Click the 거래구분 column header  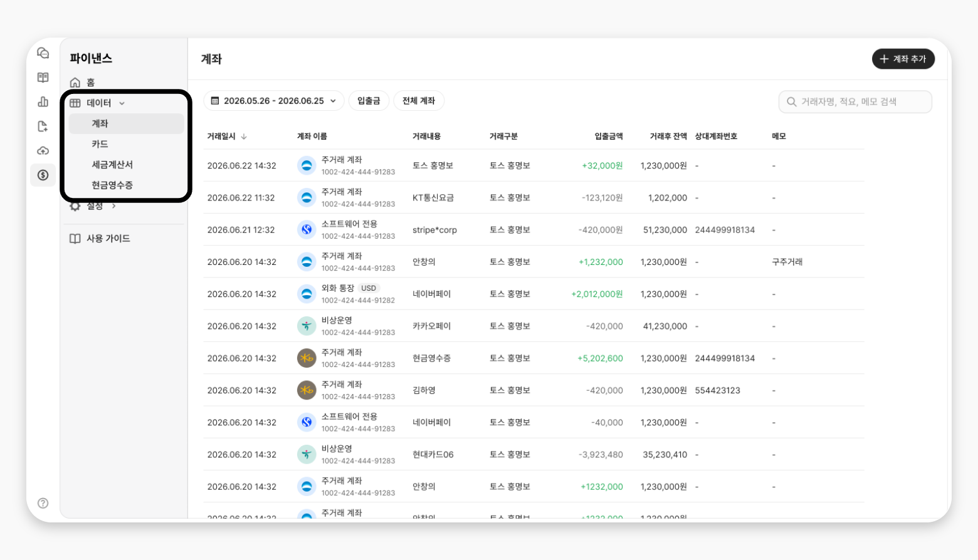(x=504, y=137)
